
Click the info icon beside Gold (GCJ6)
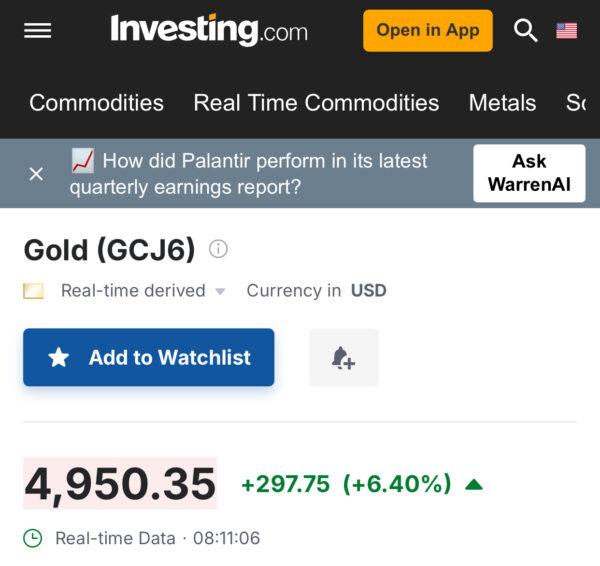click(218, 248)
